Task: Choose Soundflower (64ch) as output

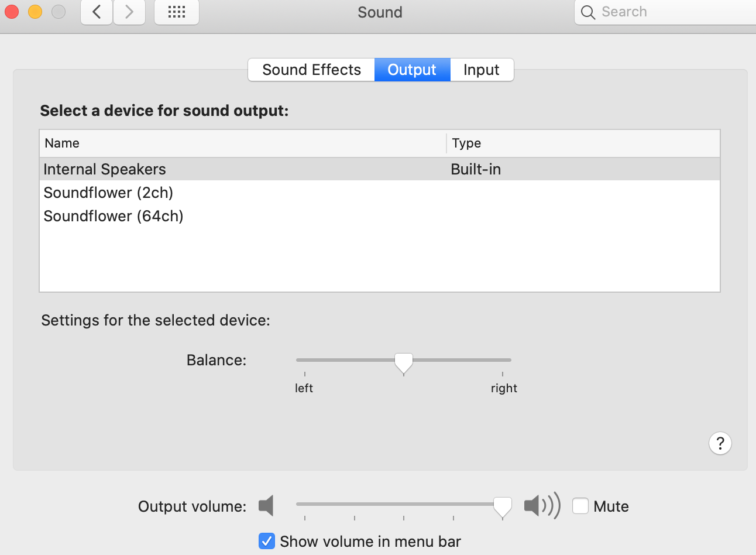Action: (114, 216)
